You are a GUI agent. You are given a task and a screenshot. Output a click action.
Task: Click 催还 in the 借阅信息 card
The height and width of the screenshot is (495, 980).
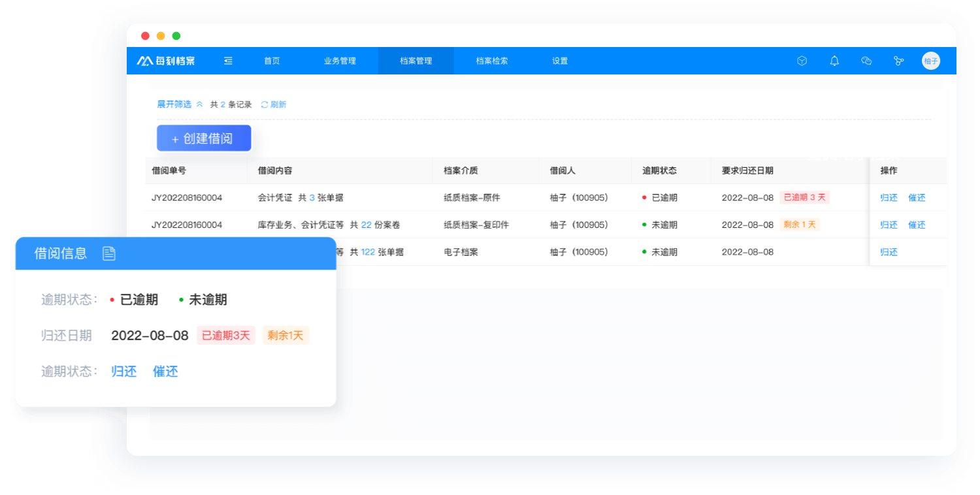tap(165, 372)
